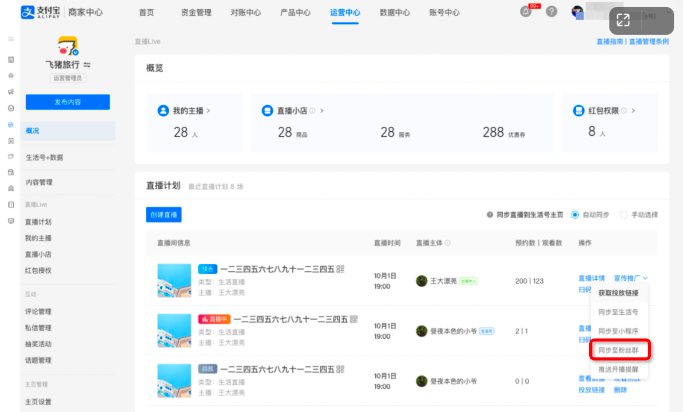This screenshot has width=683, height=412.
Task: Click the sidebar collapse hamburger icon
Action: point(12,41)
